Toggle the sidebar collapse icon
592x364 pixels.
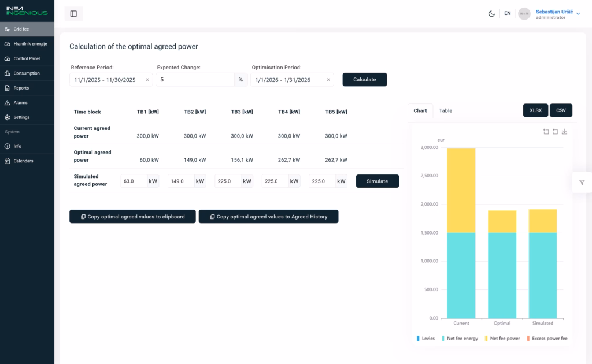point(73,14)
